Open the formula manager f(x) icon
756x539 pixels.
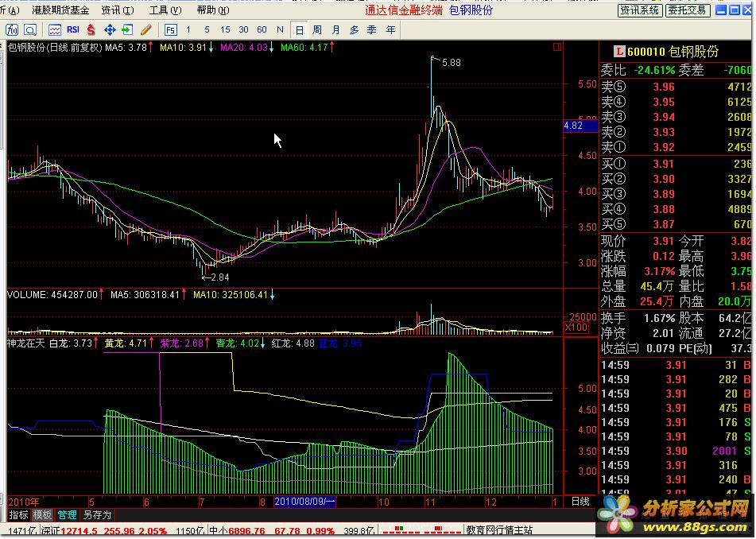(12, 30)
